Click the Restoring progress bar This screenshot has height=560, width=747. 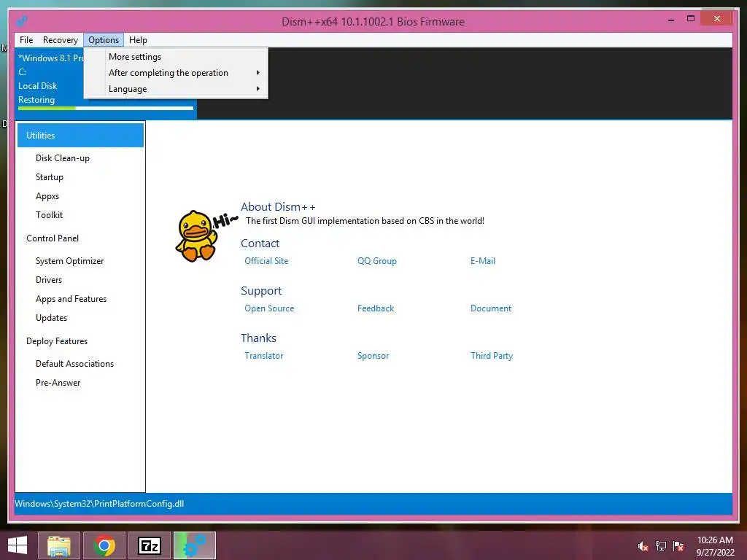click(x=106, y=108)
